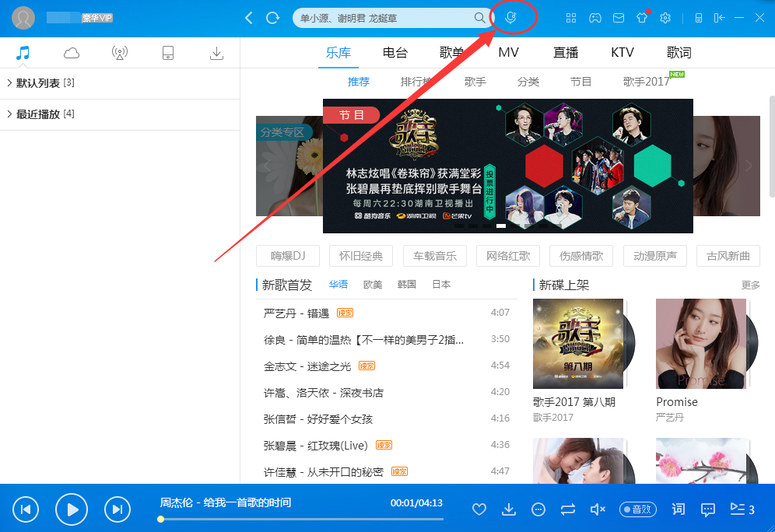Activate listen-to-identify song microphone icon
The height and width of the screenshot is (532, 775).
[513, 16]
